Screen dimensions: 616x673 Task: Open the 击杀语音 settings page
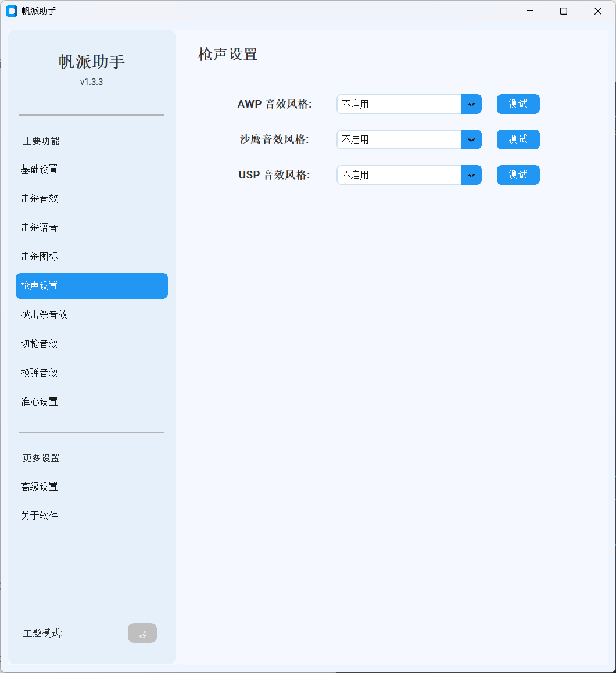pos(39,227)
